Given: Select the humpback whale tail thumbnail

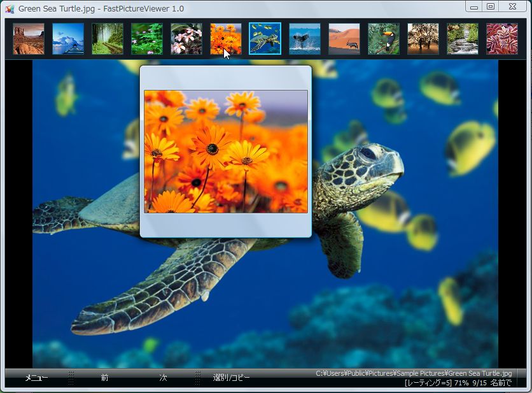Looking at the screenshot, I should pos(305,39).
